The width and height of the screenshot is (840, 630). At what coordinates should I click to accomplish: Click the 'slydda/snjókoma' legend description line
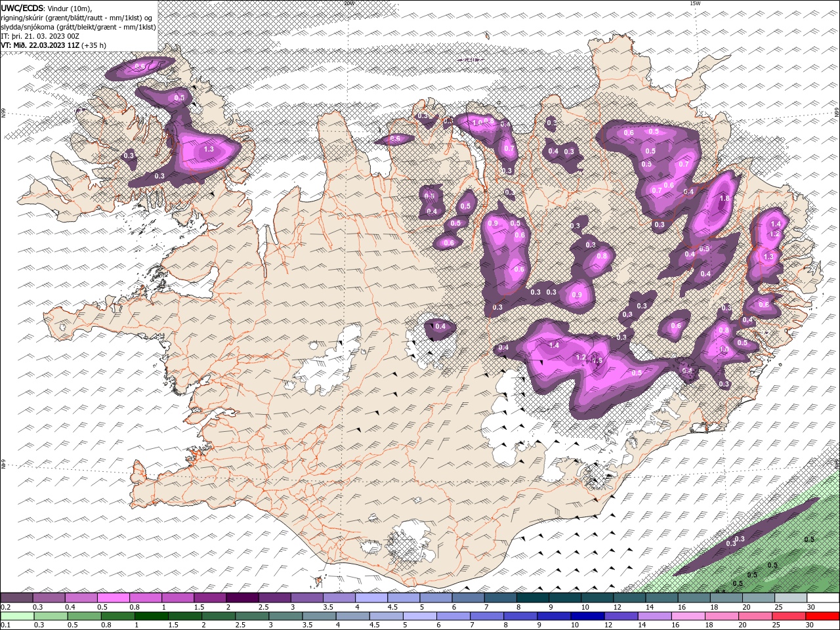point(78,27)
